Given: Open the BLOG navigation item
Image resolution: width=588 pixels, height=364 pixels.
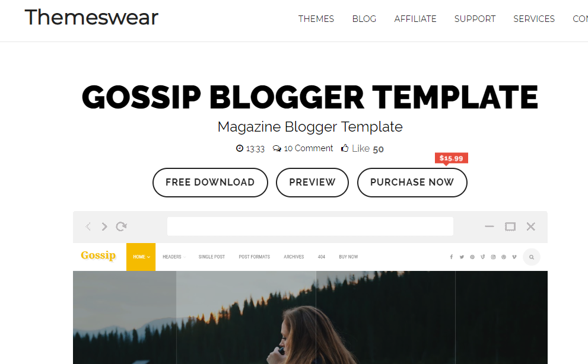Looking at the screenshot, I should (364, 19).
